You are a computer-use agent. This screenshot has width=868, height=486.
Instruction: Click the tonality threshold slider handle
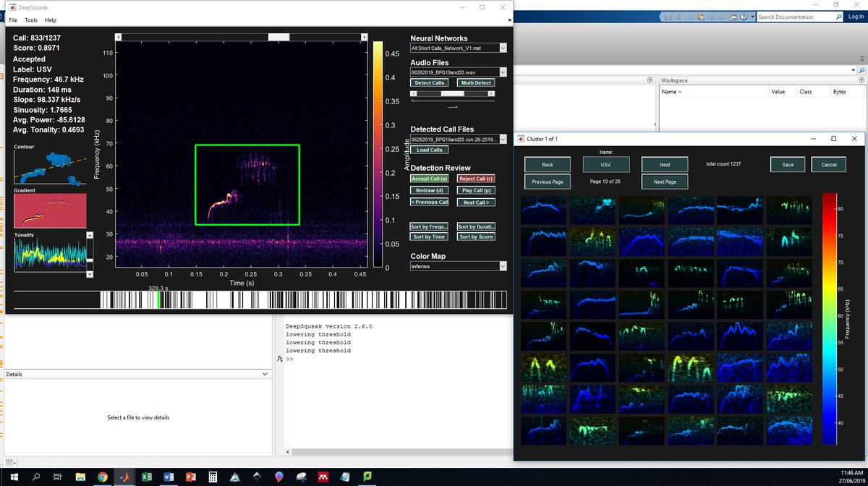[90, 260]
